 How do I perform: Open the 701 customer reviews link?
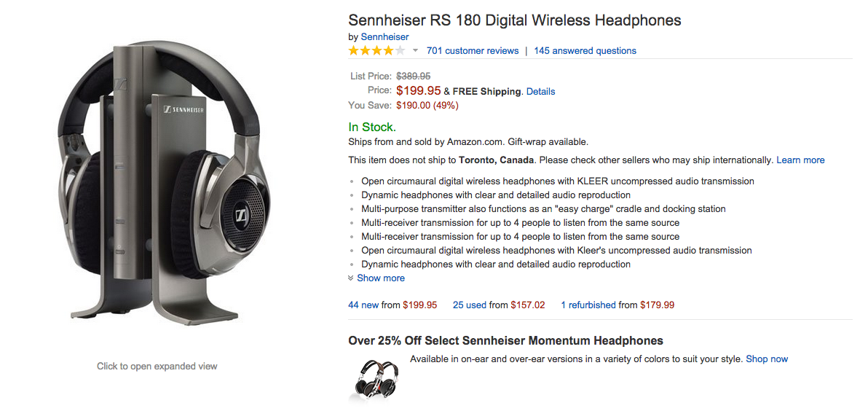(473, 51)
